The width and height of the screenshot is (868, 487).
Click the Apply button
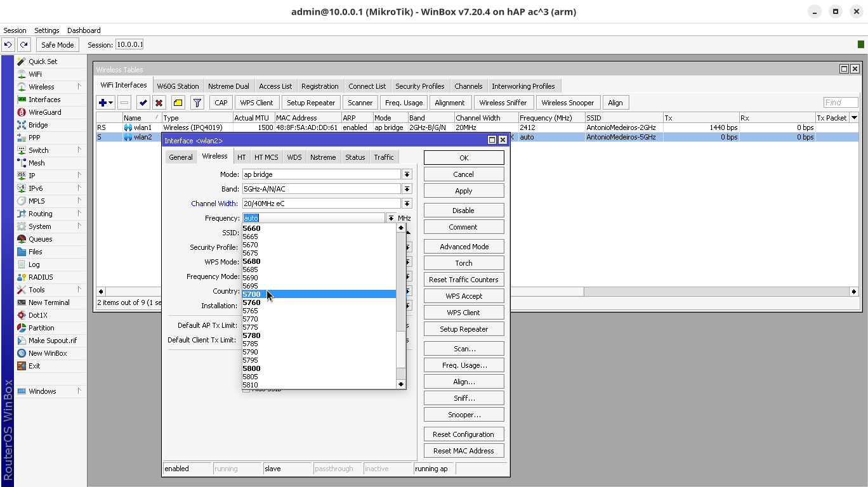coord(463,191)
